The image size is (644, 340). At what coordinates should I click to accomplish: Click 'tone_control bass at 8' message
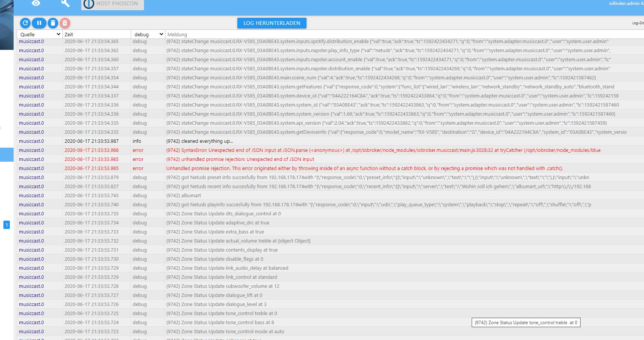(220, 323)
